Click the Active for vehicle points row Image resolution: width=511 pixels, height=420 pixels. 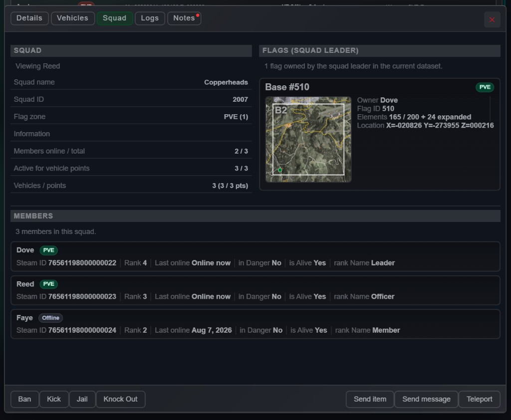pyautogui.click(x=131, y=169)
